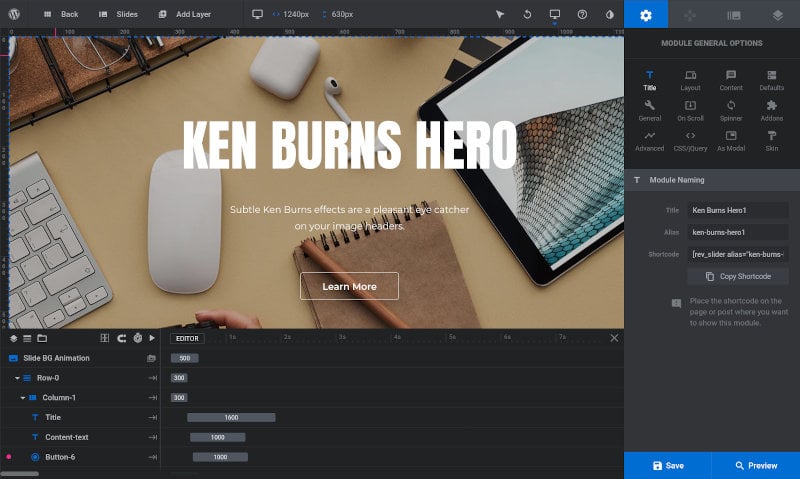Open the On Scroll settings icon

point(690,111)
